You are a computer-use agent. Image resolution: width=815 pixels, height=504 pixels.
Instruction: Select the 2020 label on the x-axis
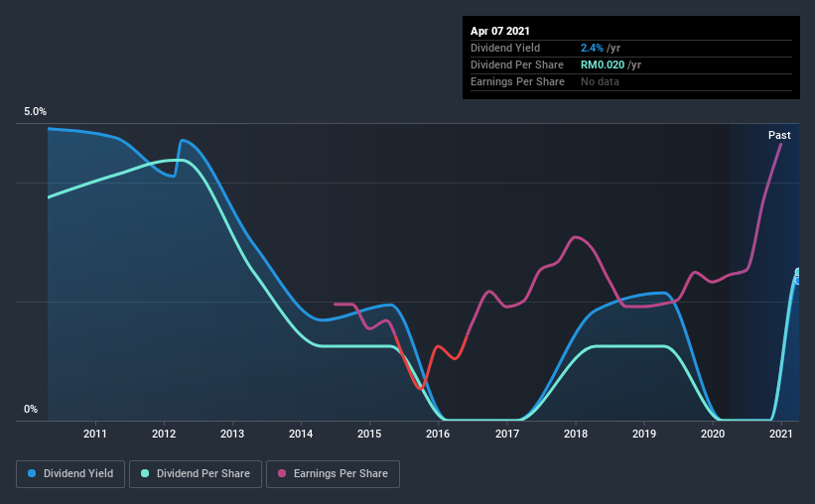(713, 434)
